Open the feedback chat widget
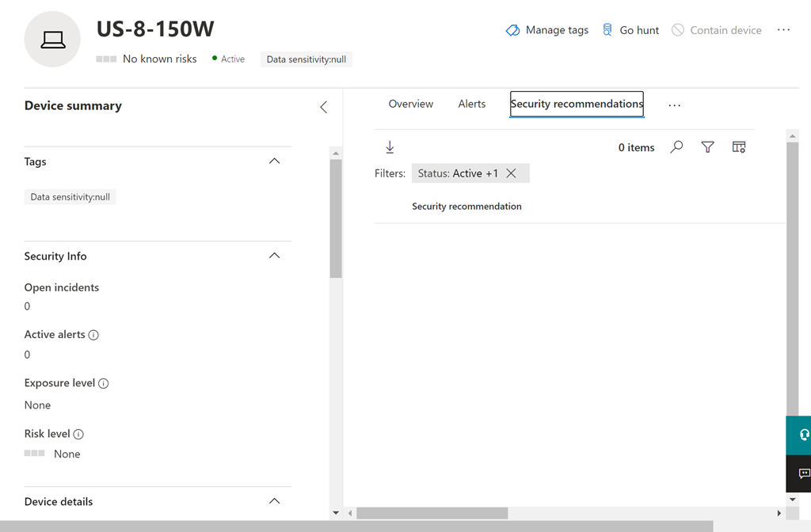Screen dimensions: 811x532 pos(803,473)
